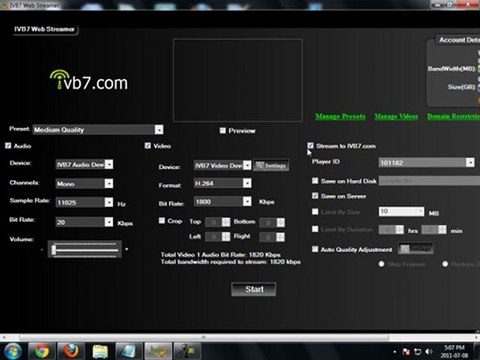This screenshot has height=360, width=480.
Task: Open Windows Explorer folder on taskbar
Action: 99,351
